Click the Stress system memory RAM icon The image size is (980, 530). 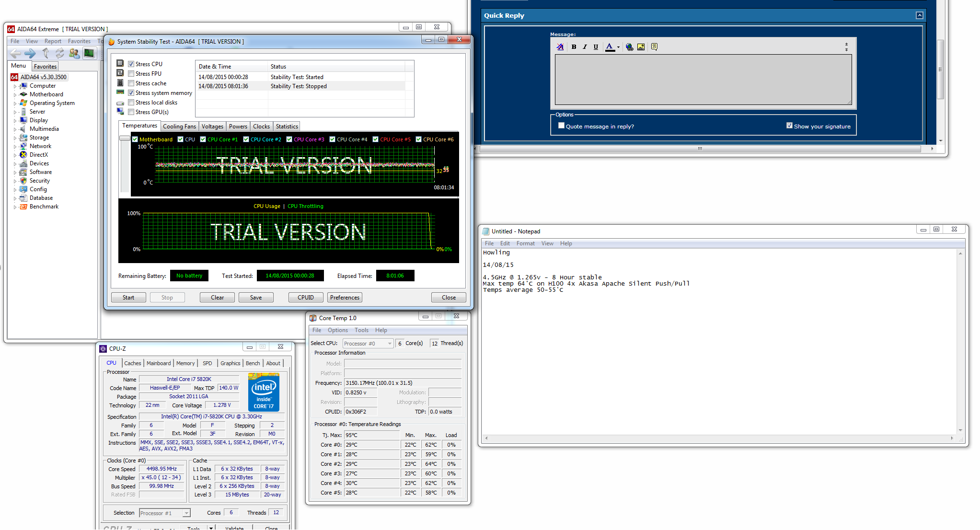point(120,92)
